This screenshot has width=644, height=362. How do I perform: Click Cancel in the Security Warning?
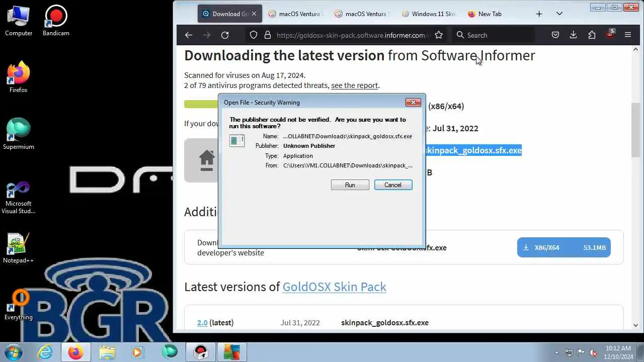point(393,185)
